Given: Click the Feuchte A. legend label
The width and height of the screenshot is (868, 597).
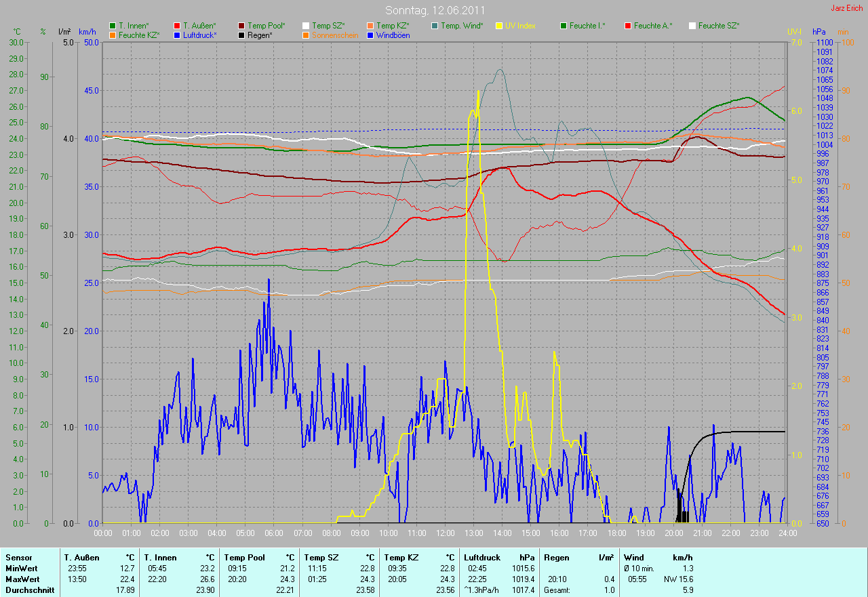Looking at the screenshot, I should (x=652, y=26).
